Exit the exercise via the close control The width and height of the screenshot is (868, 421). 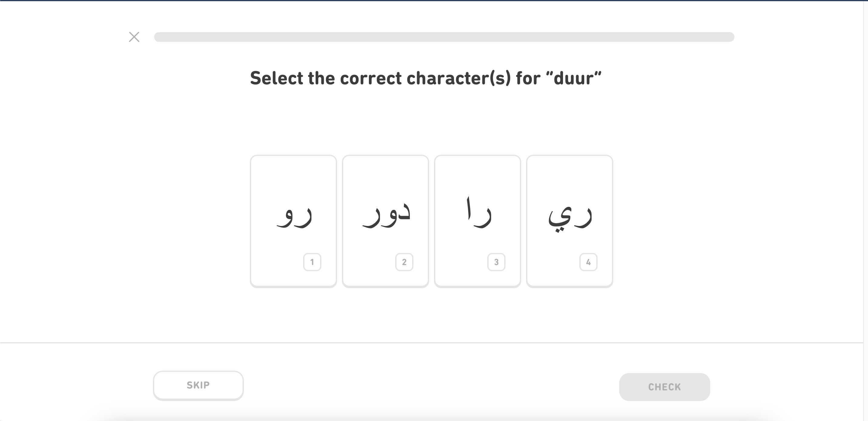[x=134, y=37]
